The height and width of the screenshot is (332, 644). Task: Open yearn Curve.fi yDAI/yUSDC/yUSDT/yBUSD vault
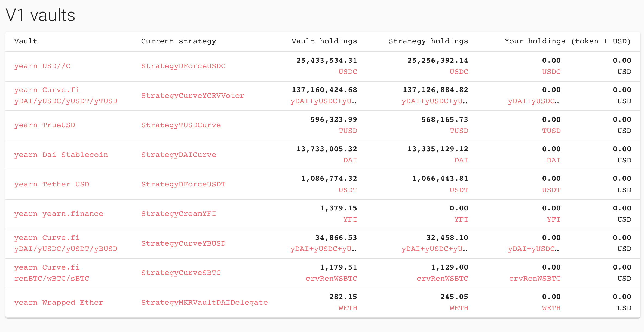[x=66, y=243]
